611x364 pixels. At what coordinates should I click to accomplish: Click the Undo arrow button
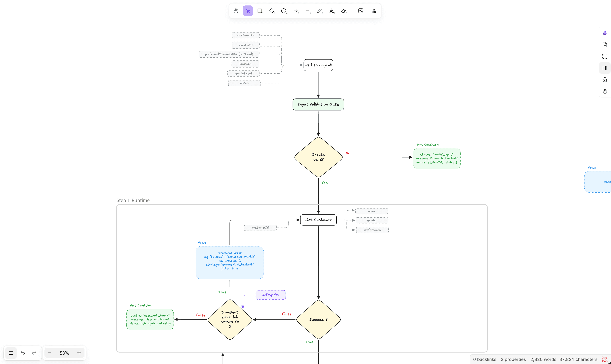click(x=23, y=353)
